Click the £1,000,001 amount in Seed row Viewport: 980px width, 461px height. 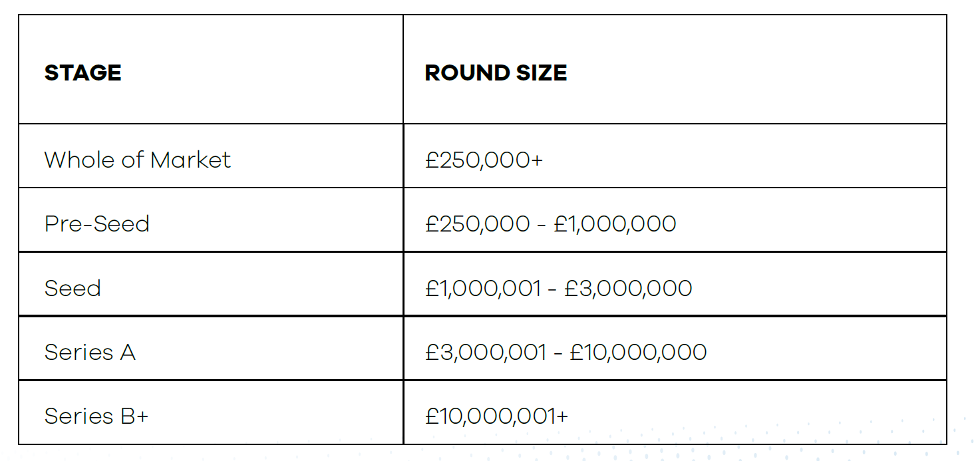483,288
